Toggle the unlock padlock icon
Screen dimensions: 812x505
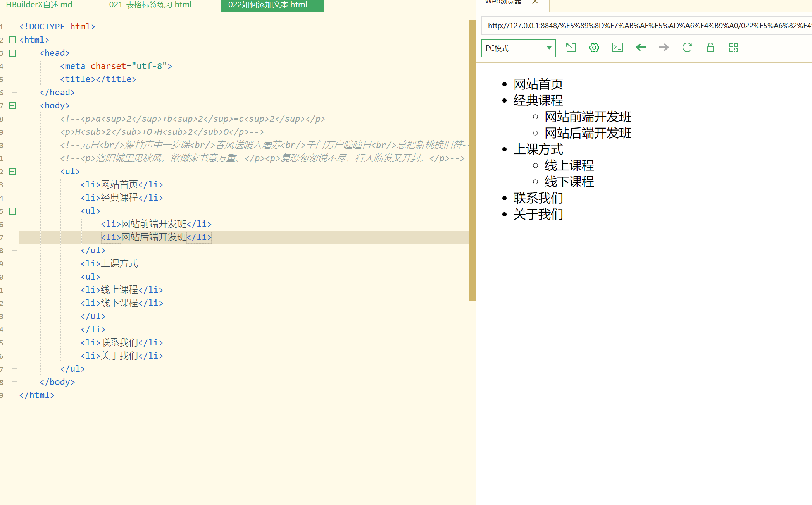tap(710, 48)
